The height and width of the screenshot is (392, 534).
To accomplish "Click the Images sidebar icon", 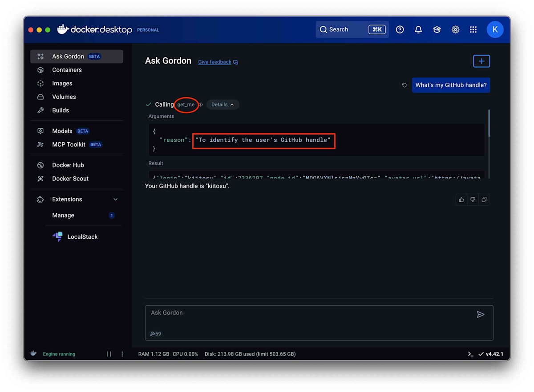I will pos(40,83).
